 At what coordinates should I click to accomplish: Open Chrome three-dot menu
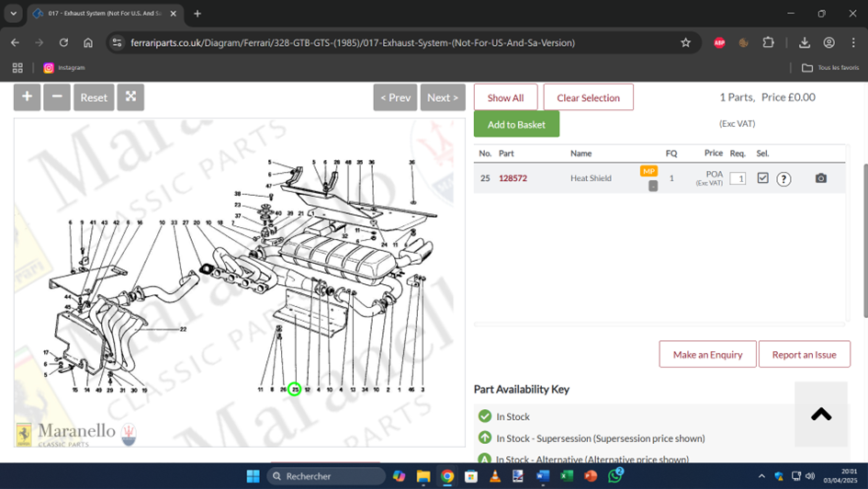(853, 42)
